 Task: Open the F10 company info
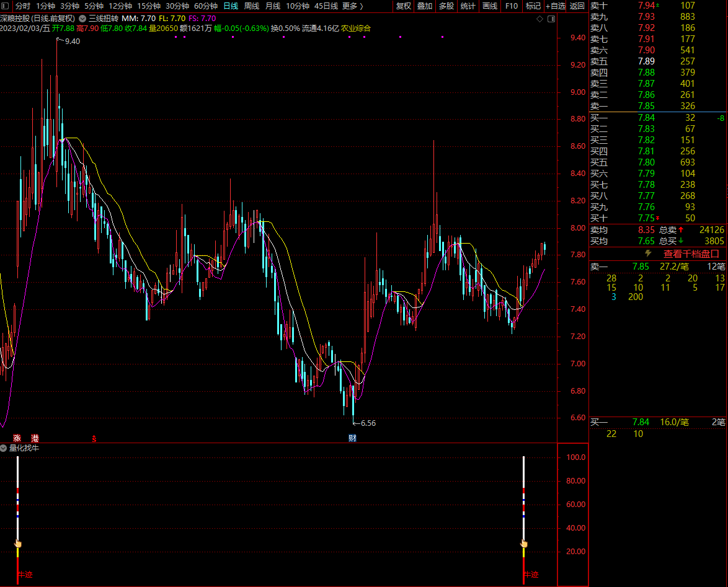(x=512, y=6)
